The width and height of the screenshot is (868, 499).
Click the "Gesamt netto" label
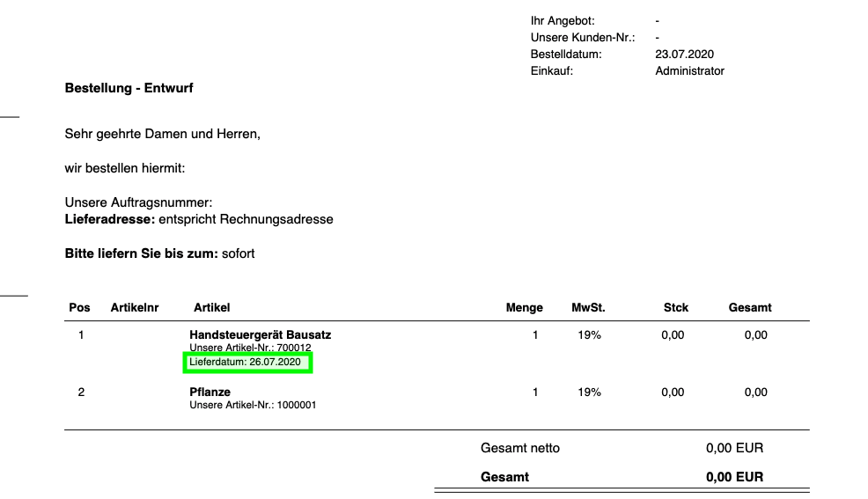[x=519, y=449]
